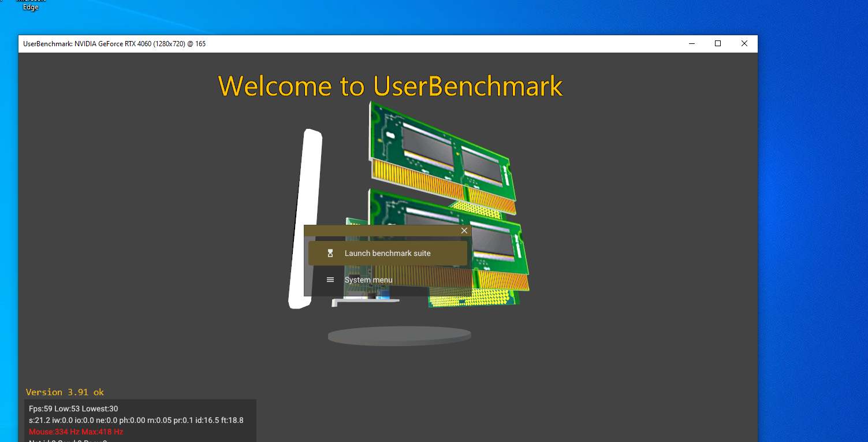
Task: Click the "Version 3.91 ok" text
Action: point(65,392)
